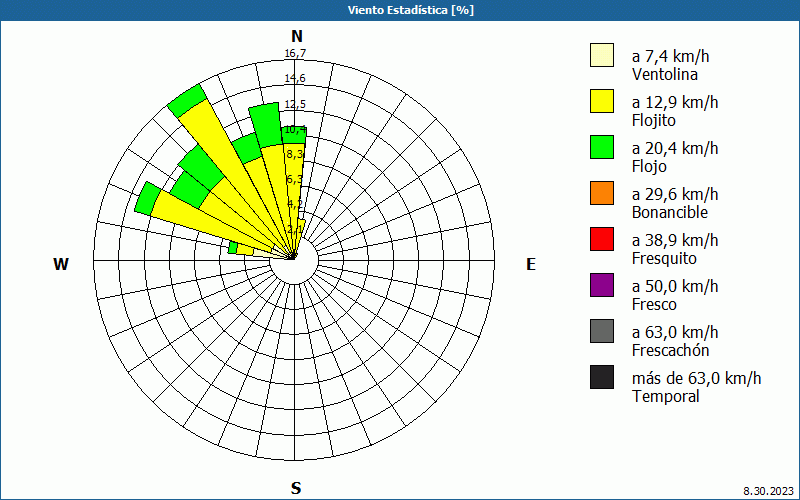Click the W compass label
Viewport: 800px width, 500px height.
pyautogui.click(x=61, y=264)
